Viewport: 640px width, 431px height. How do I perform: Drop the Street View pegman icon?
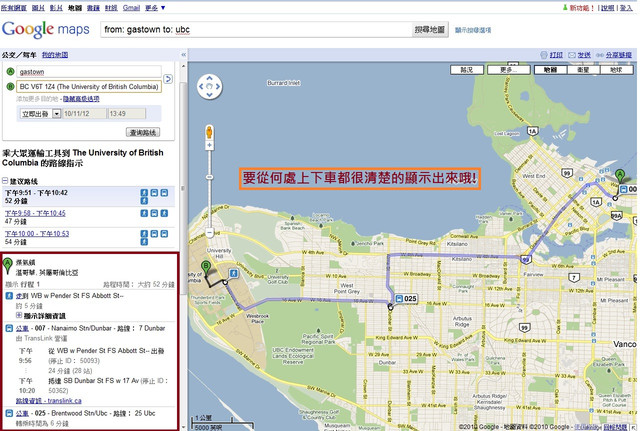pyautogui.click(x=209, y=132)
